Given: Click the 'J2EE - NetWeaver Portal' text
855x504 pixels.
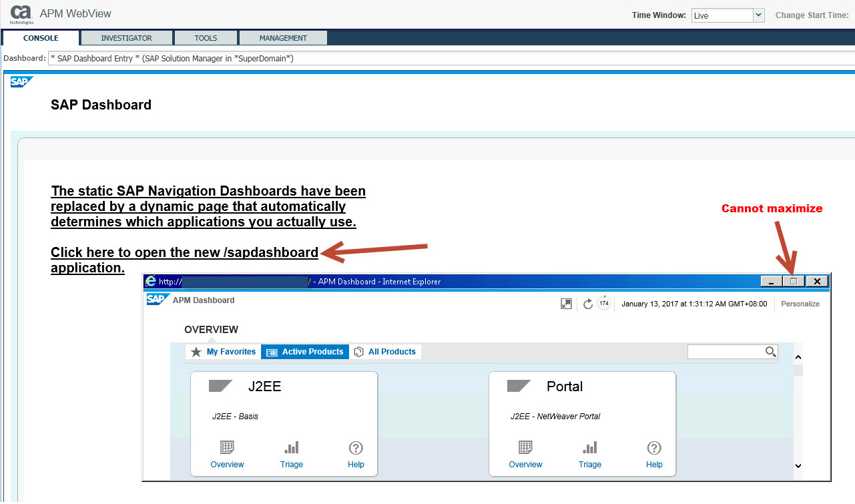Looking at the screenshot, I should coord(555,417).
